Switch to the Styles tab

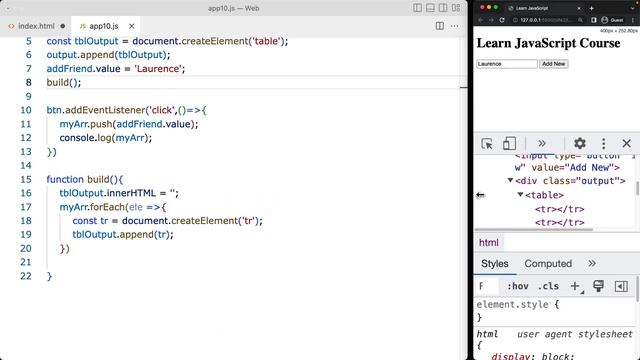coord(495,264)
